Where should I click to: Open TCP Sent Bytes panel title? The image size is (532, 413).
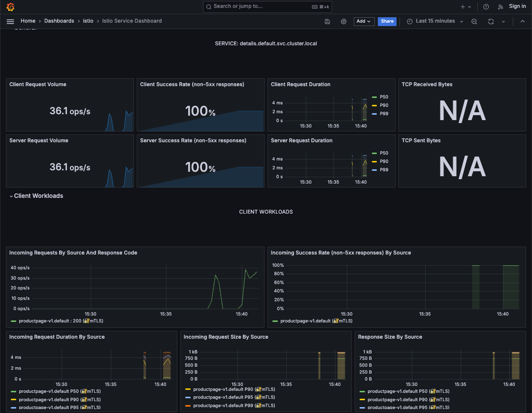coord(421,140)
